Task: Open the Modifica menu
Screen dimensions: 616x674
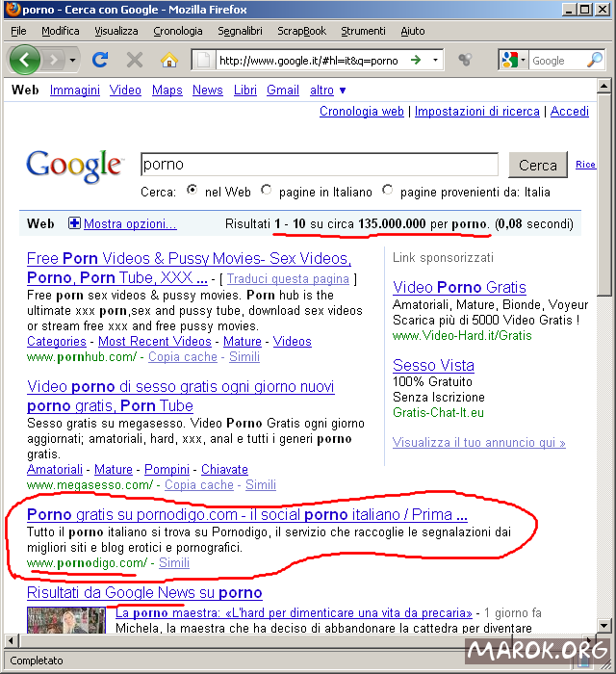Action: coord(60,31)
